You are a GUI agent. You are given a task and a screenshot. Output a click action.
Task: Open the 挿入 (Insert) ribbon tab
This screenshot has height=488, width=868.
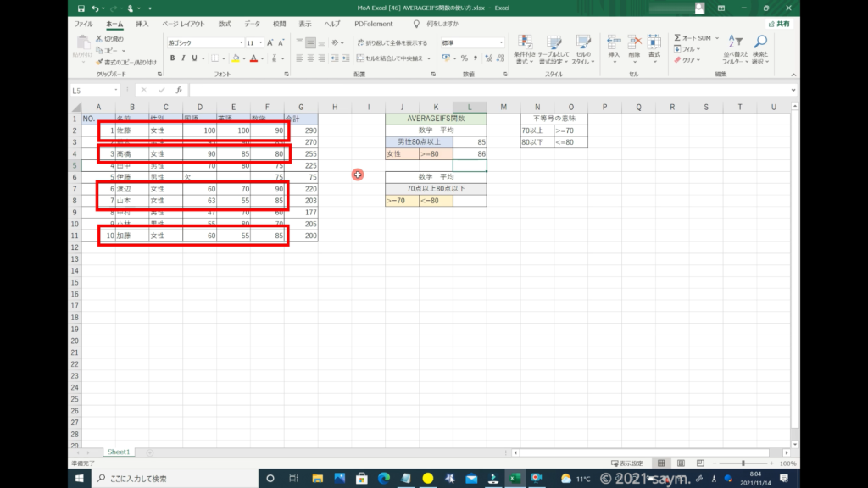142,25
